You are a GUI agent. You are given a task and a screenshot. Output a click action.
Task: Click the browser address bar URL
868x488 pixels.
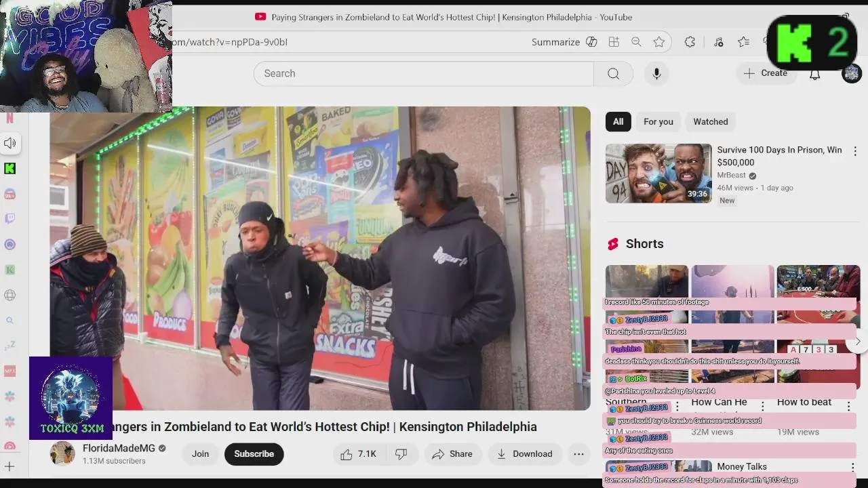[230, 42]
